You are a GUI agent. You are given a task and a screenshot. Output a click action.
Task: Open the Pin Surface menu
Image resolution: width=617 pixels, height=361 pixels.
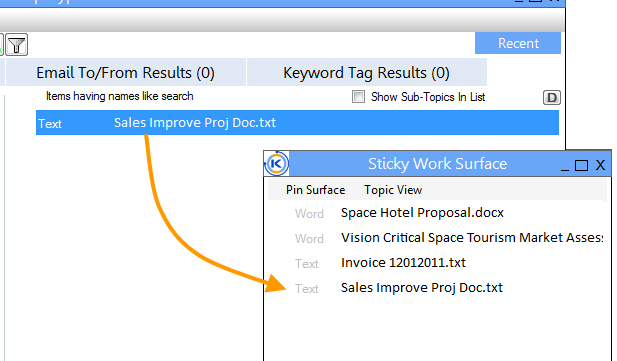click(x=316, y=190)
